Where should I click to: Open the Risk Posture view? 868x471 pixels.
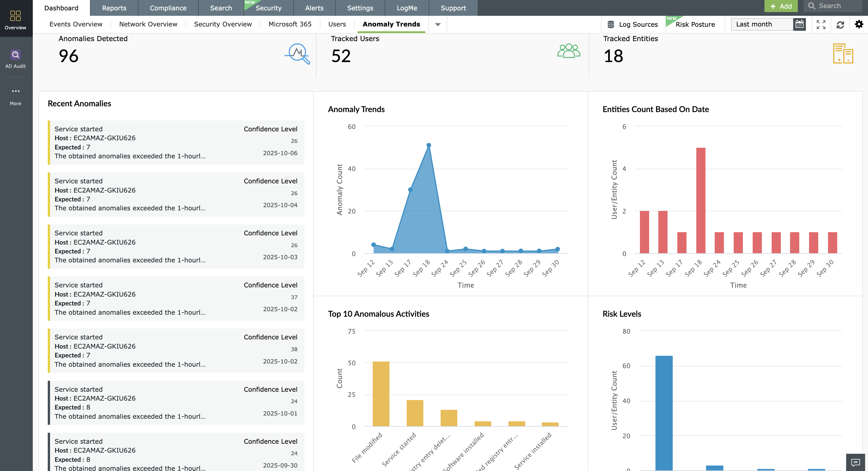695,24
